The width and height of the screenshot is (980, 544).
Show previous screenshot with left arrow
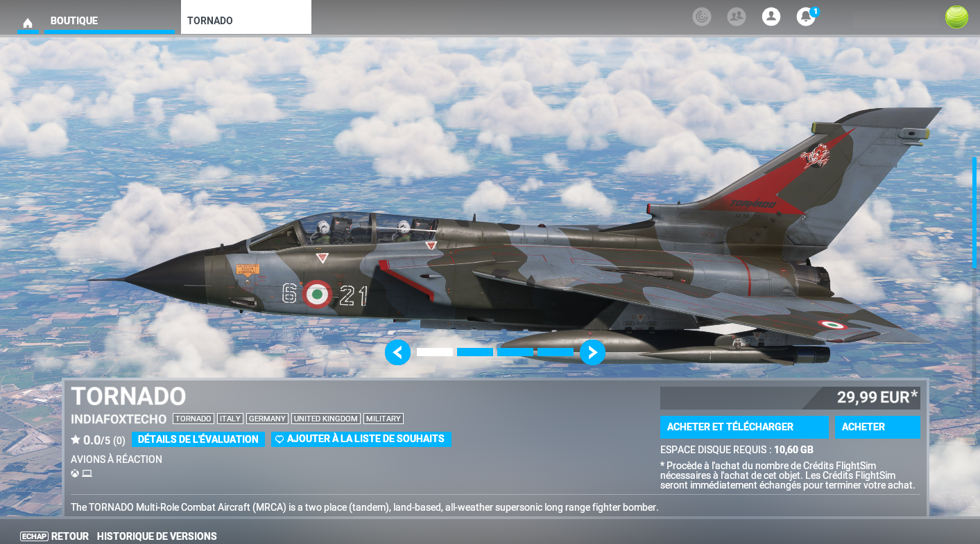pyautogui.click(x=398, y=352)
